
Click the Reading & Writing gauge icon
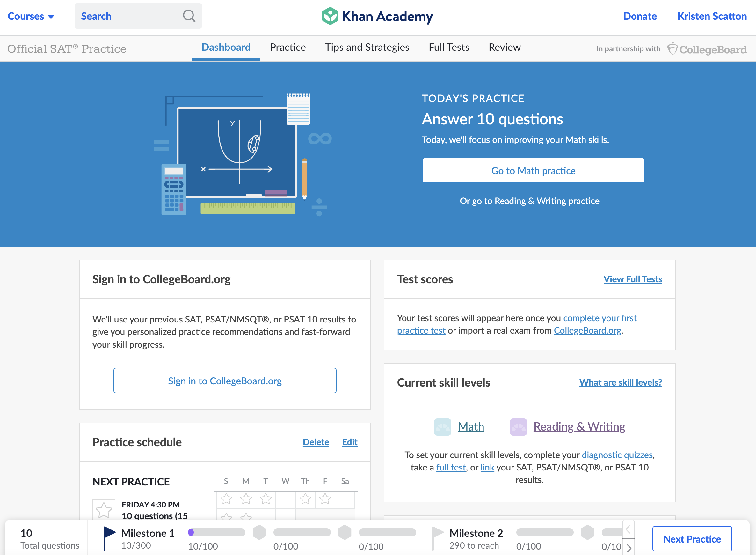point(518,427)
